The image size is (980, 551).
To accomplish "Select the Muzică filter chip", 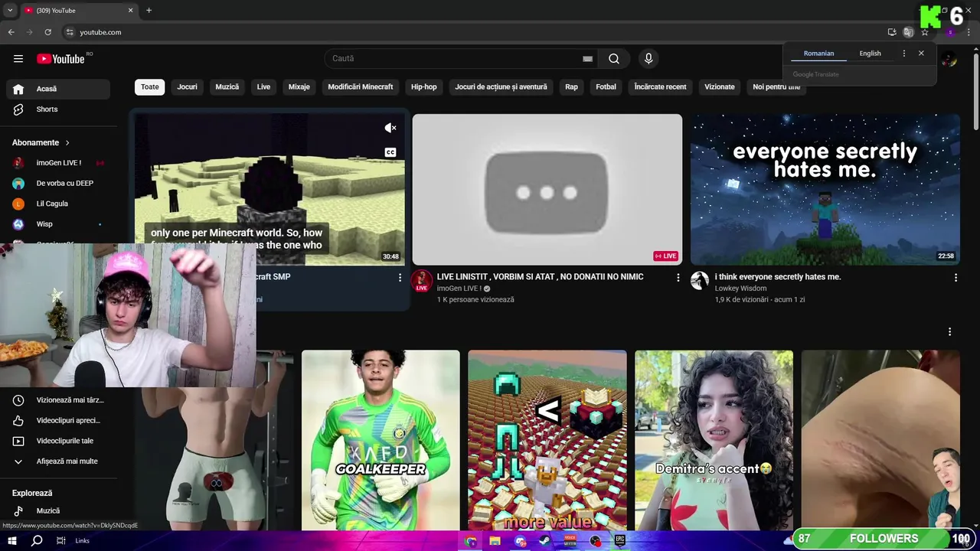I will [227, 87].
